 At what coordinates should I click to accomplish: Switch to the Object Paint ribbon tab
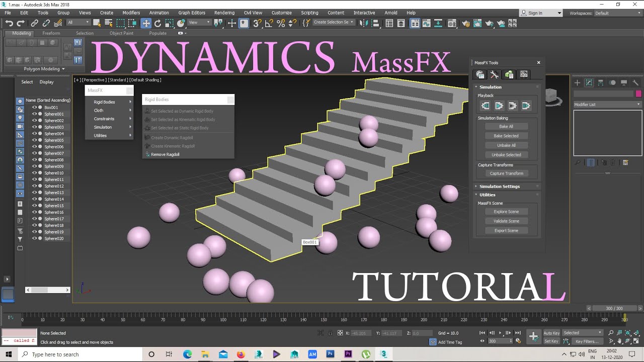tap(122, 33)
